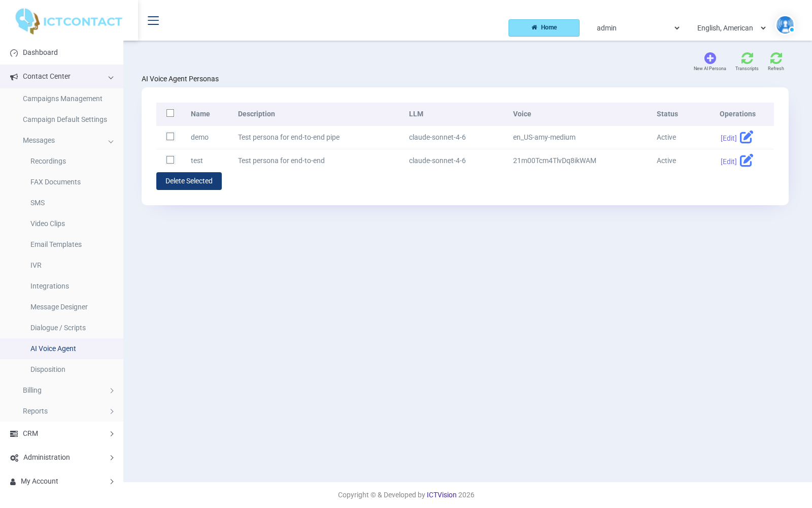Viewport: 812px width, 508px height.
Task: Click the Dashboard gauge icon
Action: [14, 53]
